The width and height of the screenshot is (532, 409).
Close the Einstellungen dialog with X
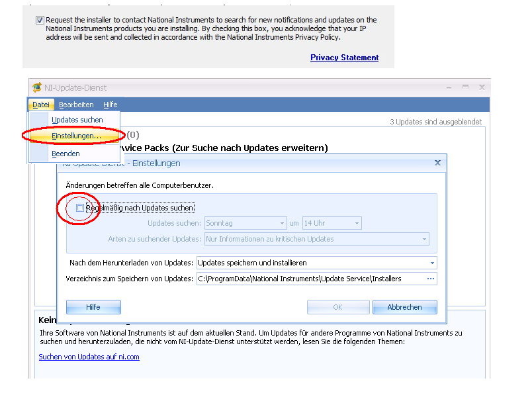pyautogui.click(x=437, y=163)
